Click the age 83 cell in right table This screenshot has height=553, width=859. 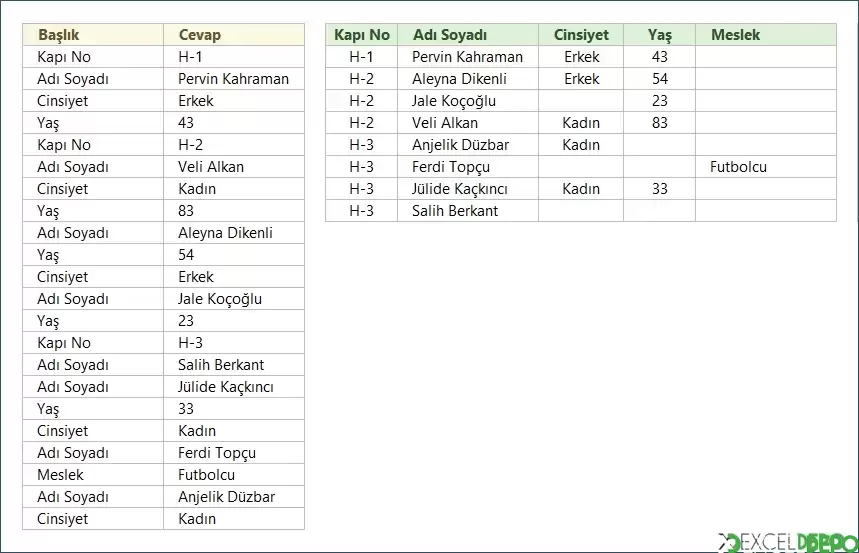click(x=660, y=123)
